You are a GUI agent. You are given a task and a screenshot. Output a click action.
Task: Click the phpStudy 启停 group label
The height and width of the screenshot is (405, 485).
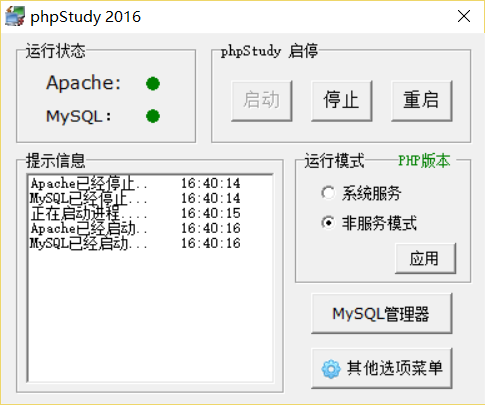pos(269,51)
